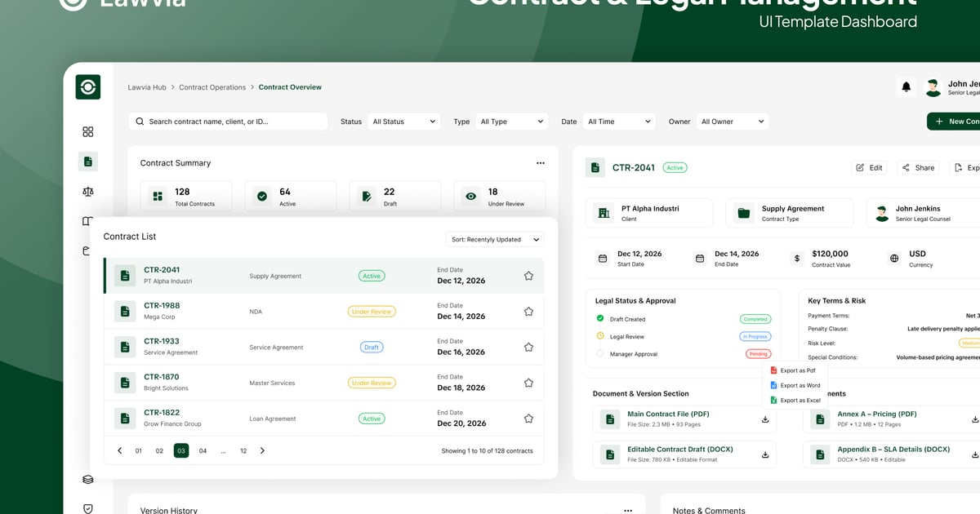
Task: Open Contract Summary three-dot menu
Action: click(540, 163)
